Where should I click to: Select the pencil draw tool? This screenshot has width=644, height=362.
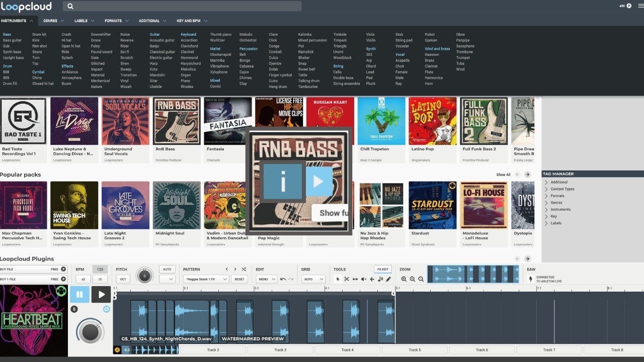pos(388,279)
